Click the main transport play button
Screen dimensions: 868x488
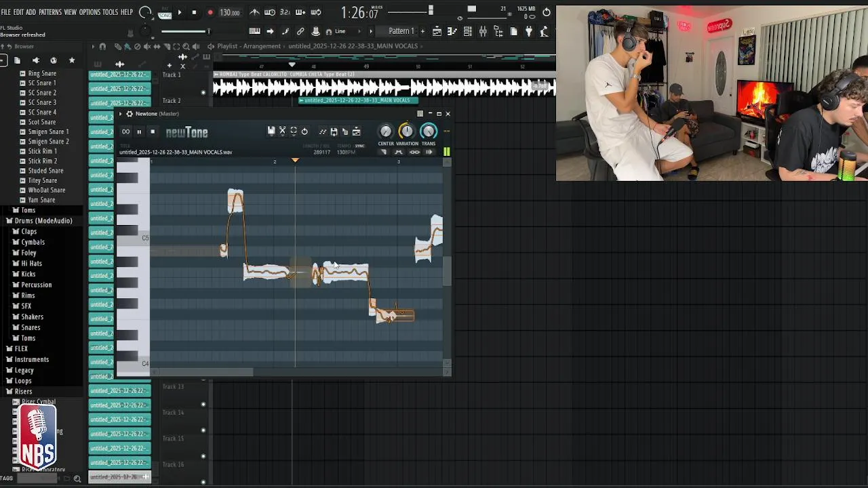[x=179, y=12]
